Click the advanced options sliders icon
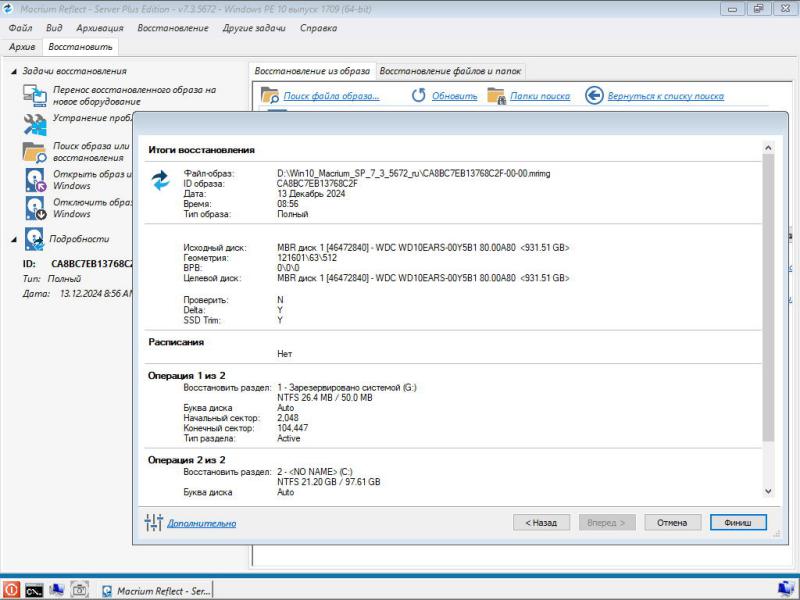 (x=153, y=522)
